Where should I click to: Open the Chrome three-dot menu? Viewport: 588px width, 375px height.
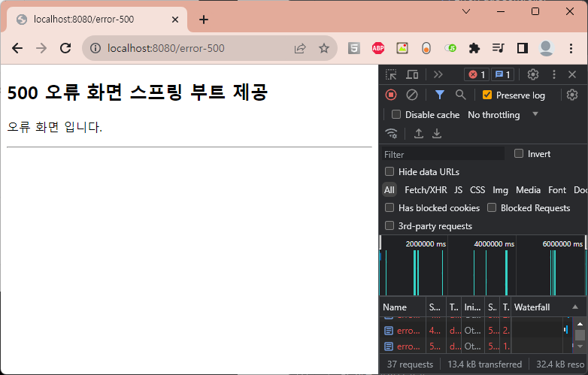[x=571, y=48]
